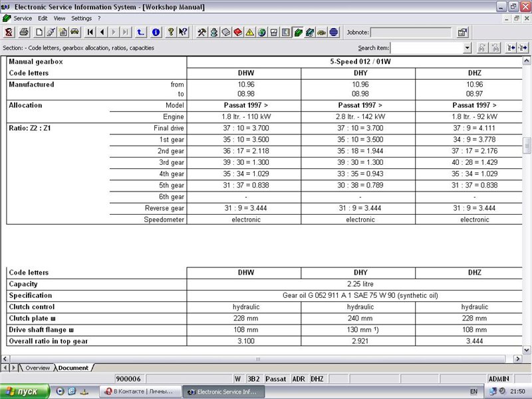Click the 'ADR' status bar entry
The width and height of the screenshot is (532, 399).
coord(299,378)
